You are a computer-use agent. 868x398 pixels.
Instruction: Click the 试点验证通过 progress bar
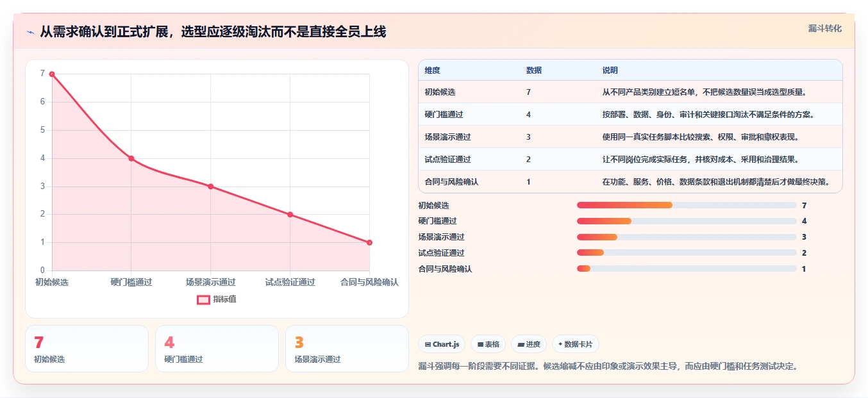pyautogui.click(x=687, y=253)
